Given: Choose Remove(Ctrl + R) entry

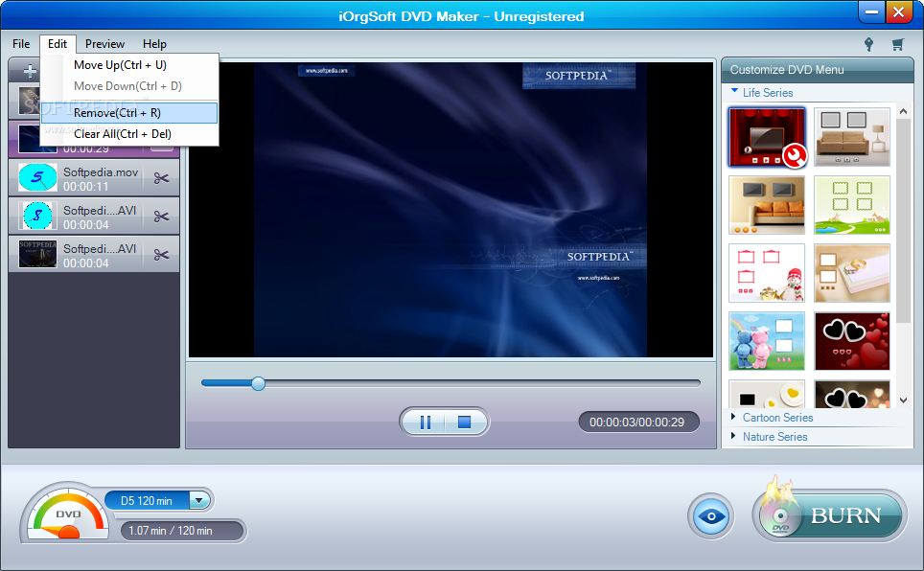Looking at the screenshot, I should 129,112.
